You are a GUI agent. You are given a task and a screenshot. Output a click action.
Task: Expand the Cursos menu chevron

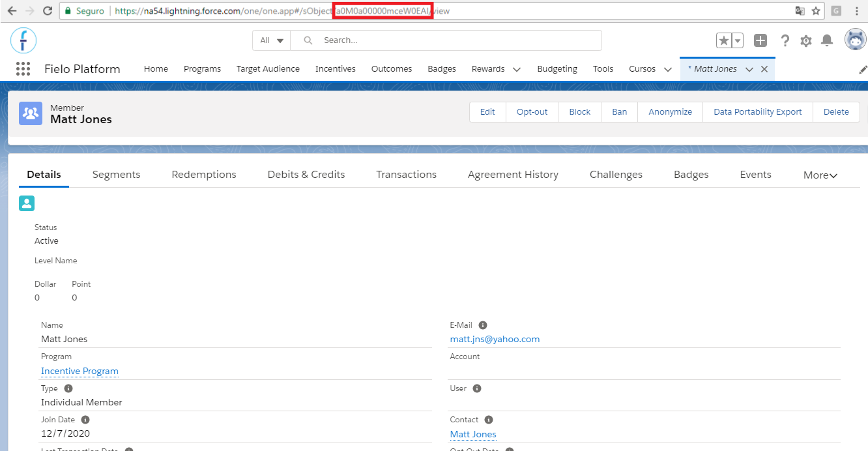click(x=667, y=69)
